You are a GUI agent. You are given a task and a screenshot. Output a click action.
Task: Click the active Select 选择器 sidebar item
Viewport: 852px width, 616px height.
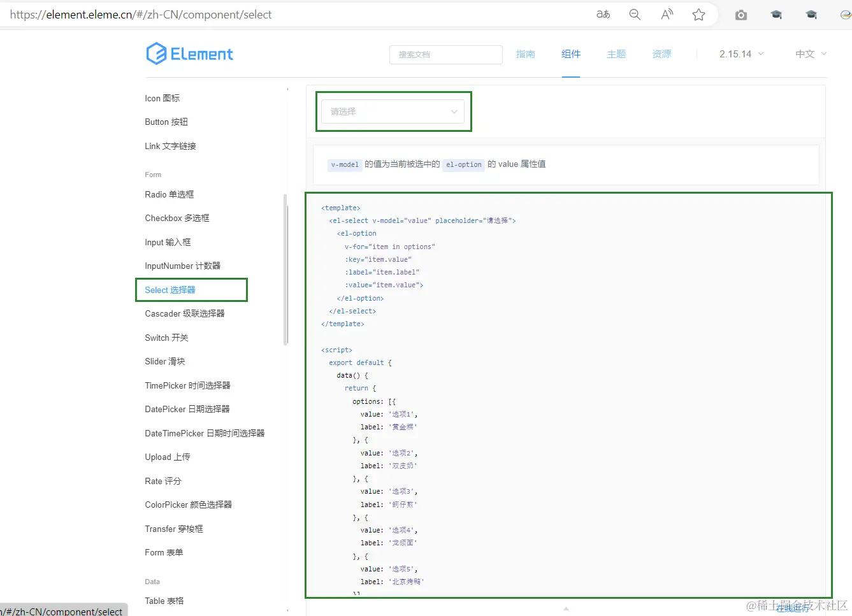[x=170, y=290]
